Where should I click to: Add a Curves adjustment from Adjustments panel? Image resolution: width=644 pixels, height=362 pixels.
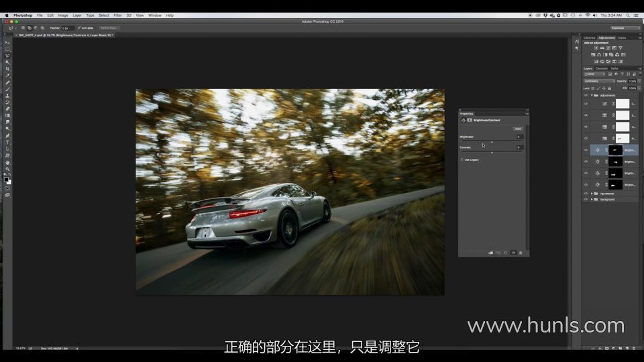pos(608,48)
